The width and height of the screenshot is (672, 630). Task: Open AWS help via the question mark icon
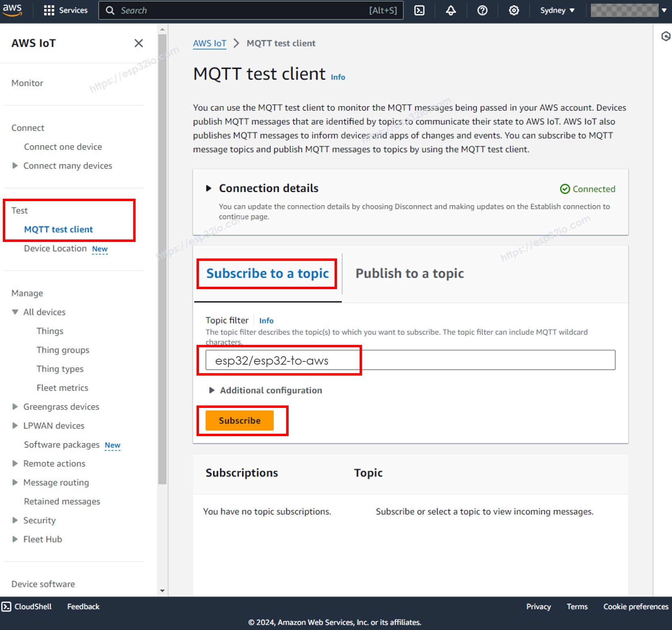pos(482,10)
